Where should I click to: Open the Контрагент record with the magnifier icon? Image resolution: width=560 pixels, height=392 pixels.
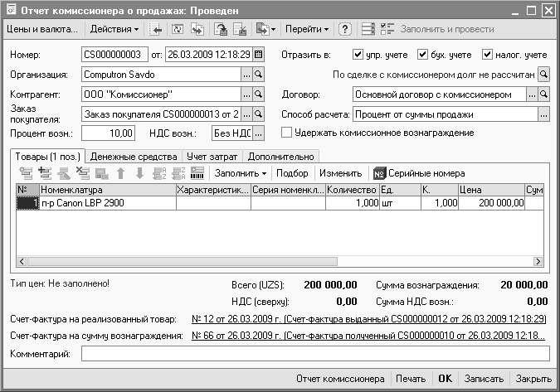tap(258, 94)
